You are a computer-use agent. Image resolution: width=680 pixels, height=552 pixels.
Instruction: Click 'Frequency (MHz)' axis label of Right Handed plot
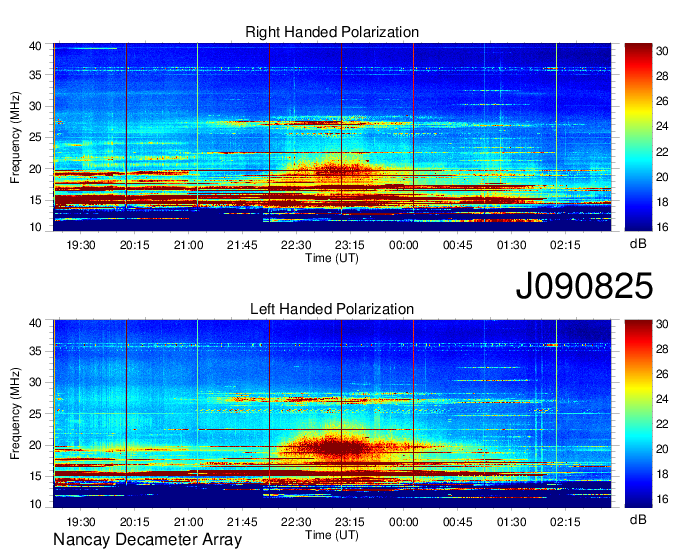tap(15, 138)
